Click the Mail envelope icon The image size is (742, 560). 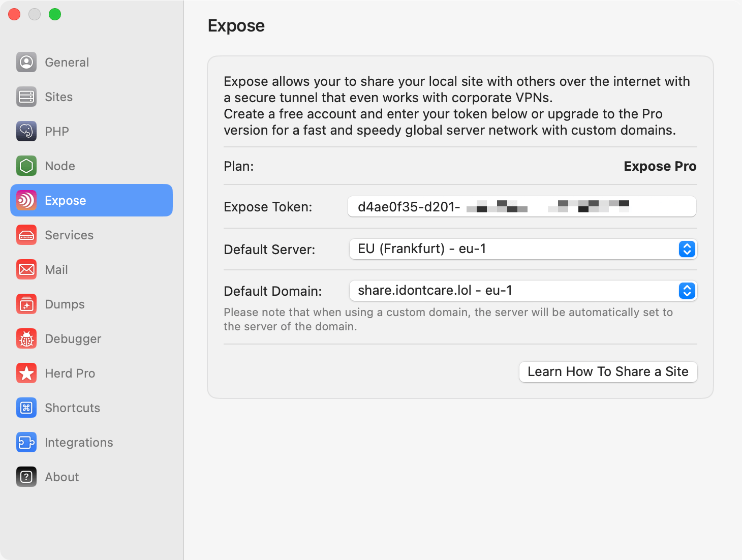click(x=26, y=269)
